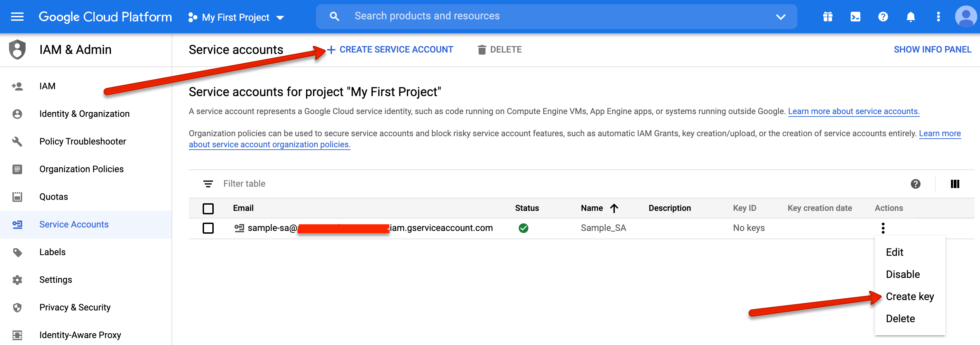Activate Cloud Shell terminal icon
Viewport: 980px width, 345px height.
pos(855,17)
